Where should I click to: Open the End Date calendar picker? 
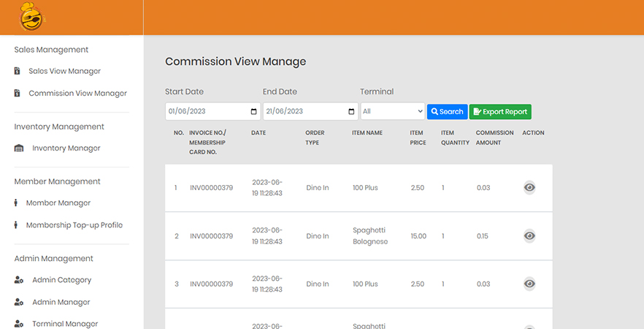(351, 112)
